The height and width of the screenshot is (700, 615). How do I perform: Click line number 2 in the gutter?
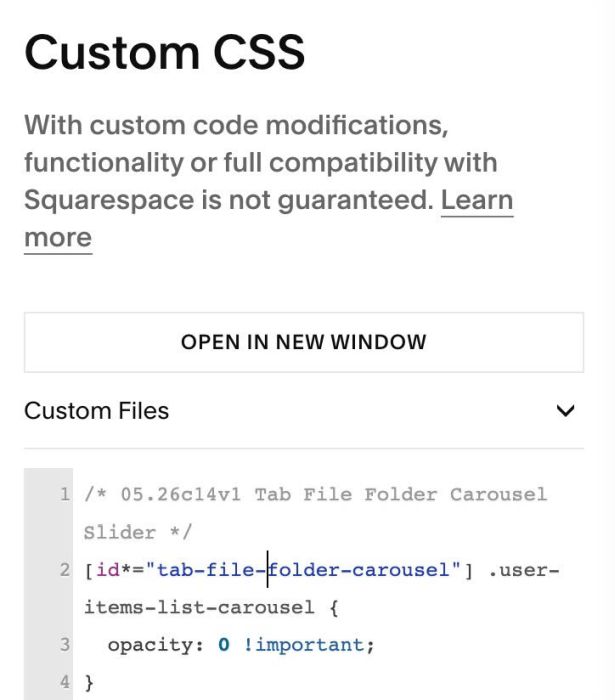pos(65,570)
